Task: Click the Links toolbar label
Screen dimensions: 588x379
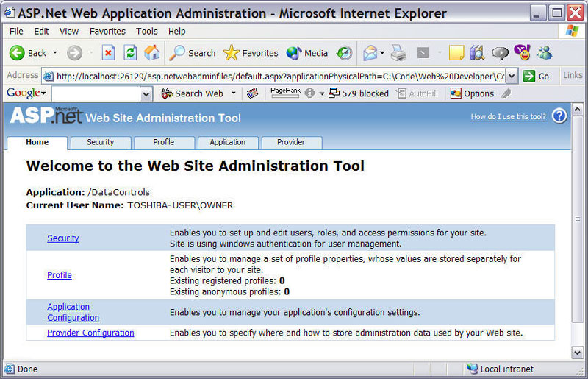Action: (573, 76)
